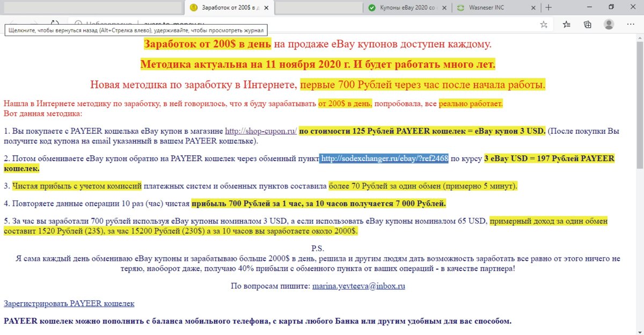
Task: Open the user profile avatar
Action: click(609, 24)
